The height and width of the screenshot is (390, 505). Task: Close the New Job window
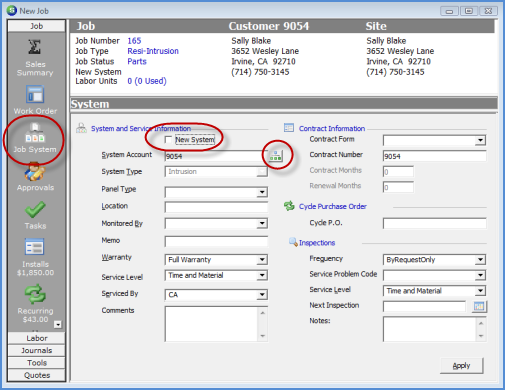click(x=488, y=11)
